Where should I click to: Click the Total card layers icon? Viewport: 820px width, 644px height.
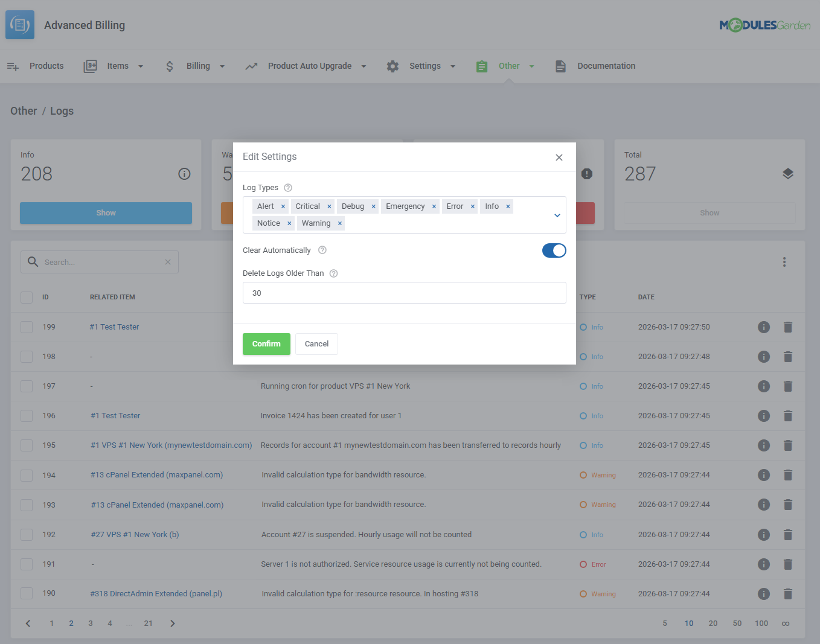788,173
